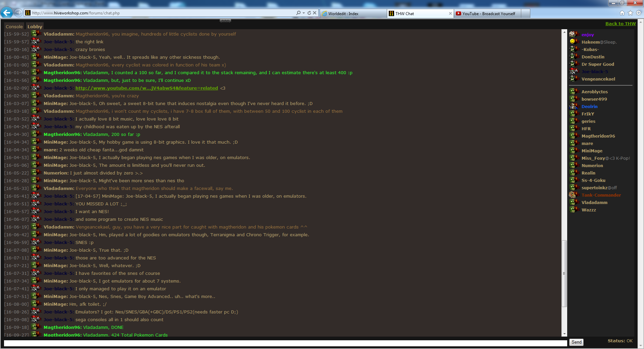Screen dimensions: 644x349
Task: Click the avatar icon beside supertoinkz
Action: click(574, 187)
